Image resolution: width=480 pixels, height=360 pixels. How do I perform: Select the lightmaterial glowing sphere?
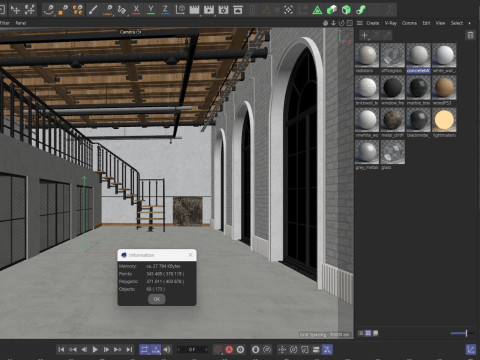[x=444, y=120]
